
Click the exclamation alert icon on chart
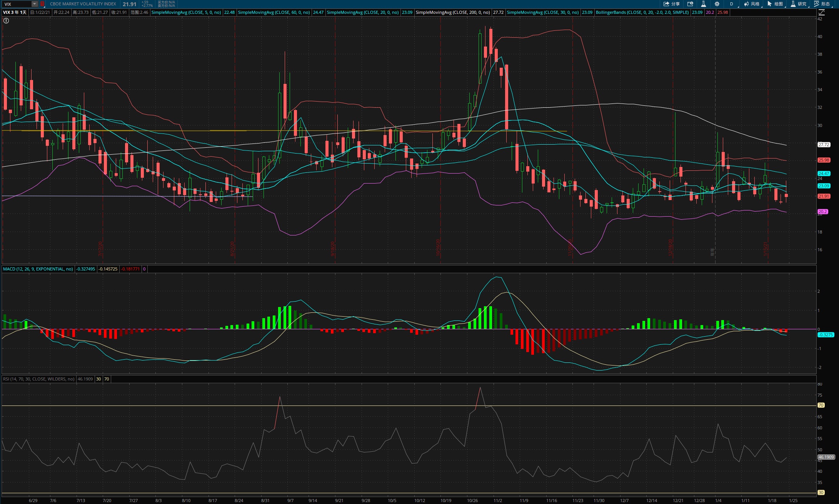pos(6,21)
